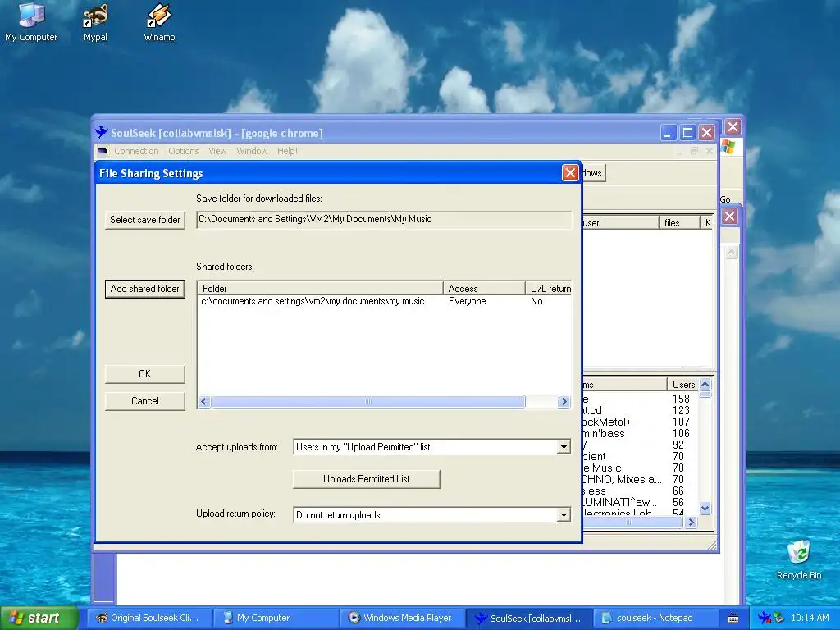
Task: Click the MDI child icon left of Connection menu
Action: (103, 151)
